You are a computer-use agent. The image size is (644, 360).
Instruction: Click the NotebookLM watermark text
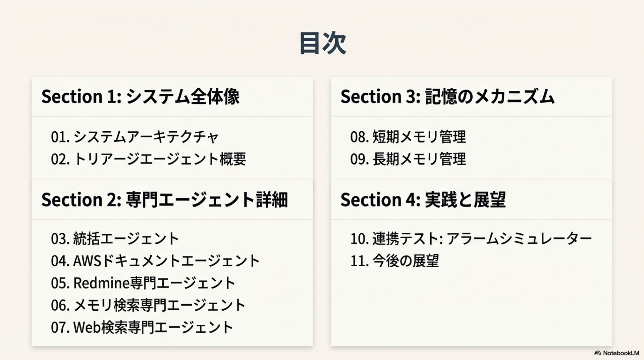coord(621,353)
